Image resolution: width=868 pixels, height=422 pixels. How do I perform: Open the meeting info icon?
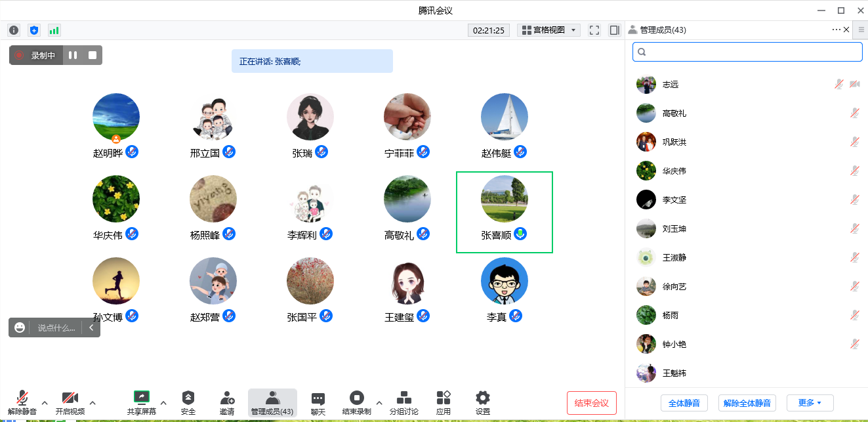click(x=14, y=30)
